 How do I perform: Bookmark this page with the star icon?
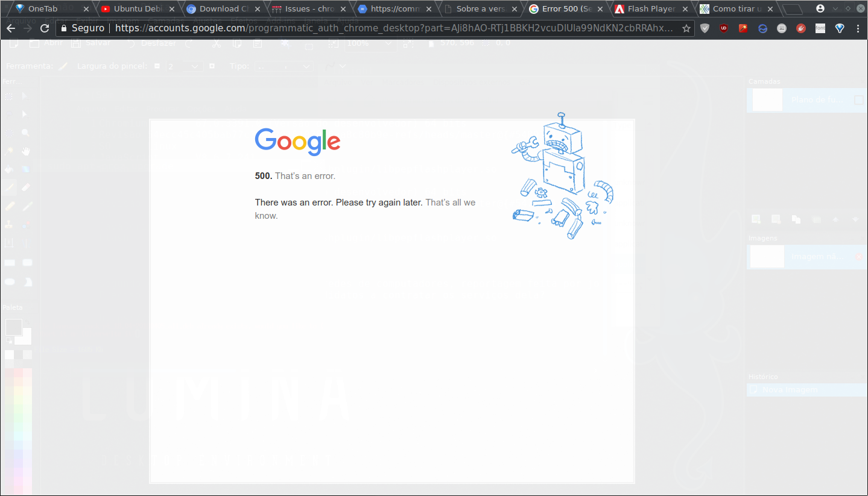686,28
